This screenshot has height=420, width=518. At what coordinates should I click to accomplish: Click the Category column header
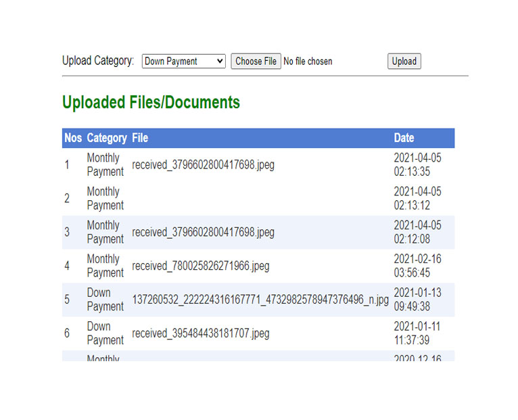[107, 138]
